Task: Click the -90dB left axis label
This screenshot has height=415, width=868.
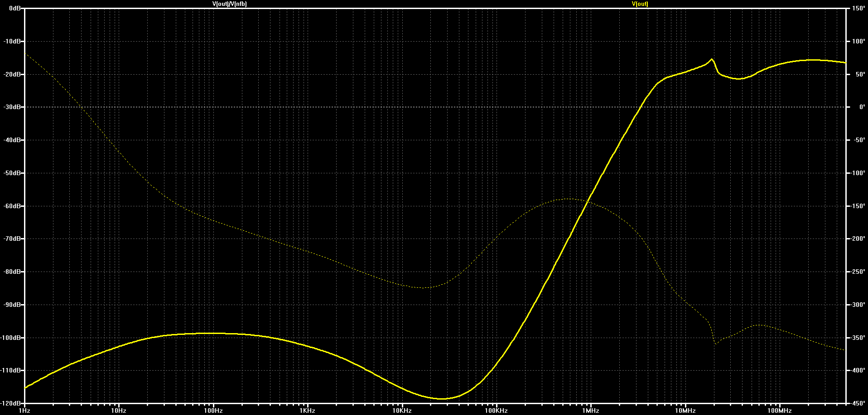Action: [x=12, y=305]
